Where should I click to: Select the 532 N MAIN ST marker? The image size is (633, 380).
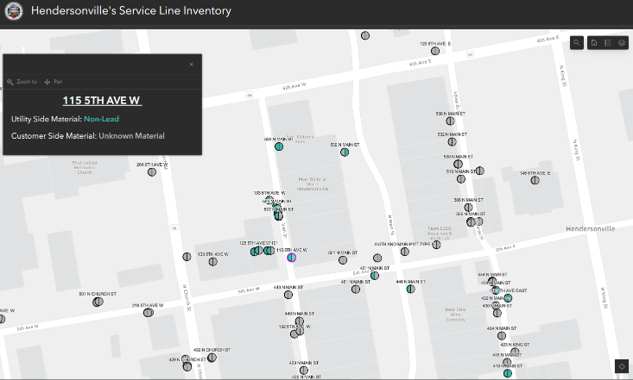point(452,142)
